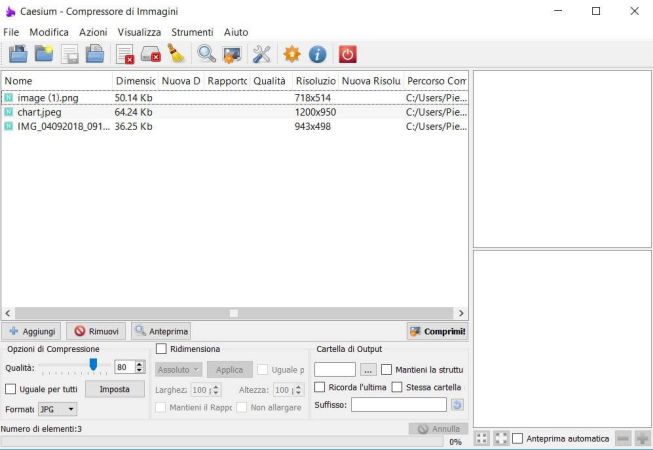Click the Caesium app logo in title bar

[10, 12]
